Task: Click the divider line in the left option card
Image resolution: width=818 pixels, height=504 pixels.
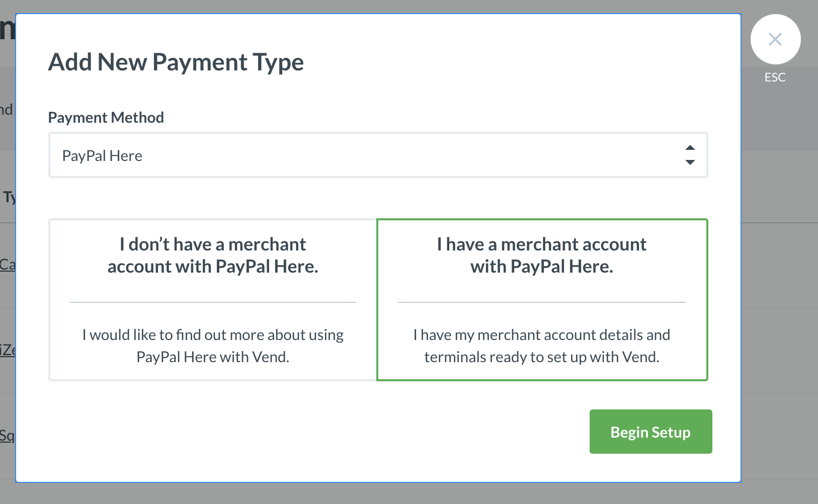Action: [213, 302]
